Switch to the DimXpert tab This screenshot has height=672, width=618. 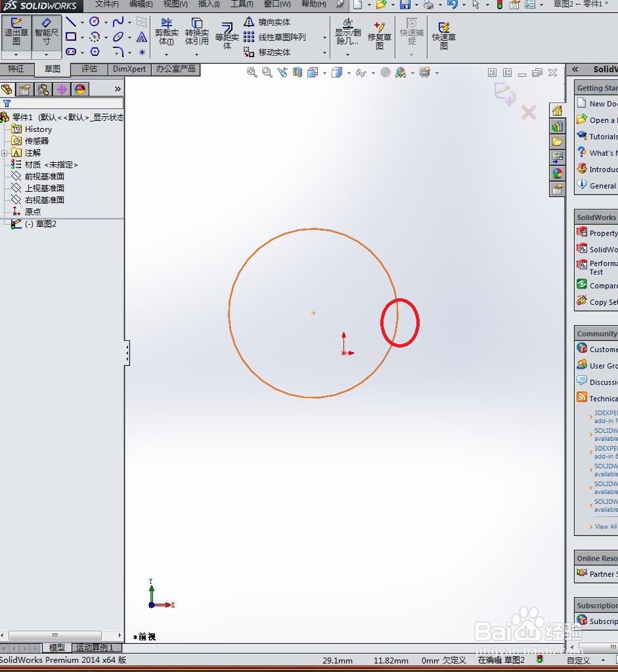tap(129, 68)
